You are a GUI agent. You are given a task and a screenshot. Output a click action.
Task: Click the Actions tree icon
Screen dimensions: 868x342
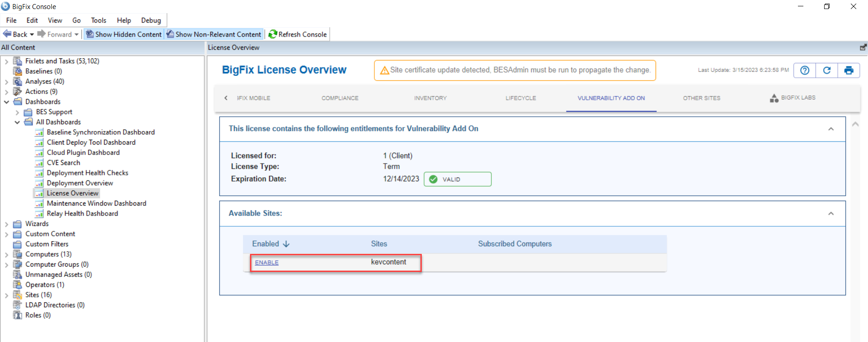pos(18,92)
